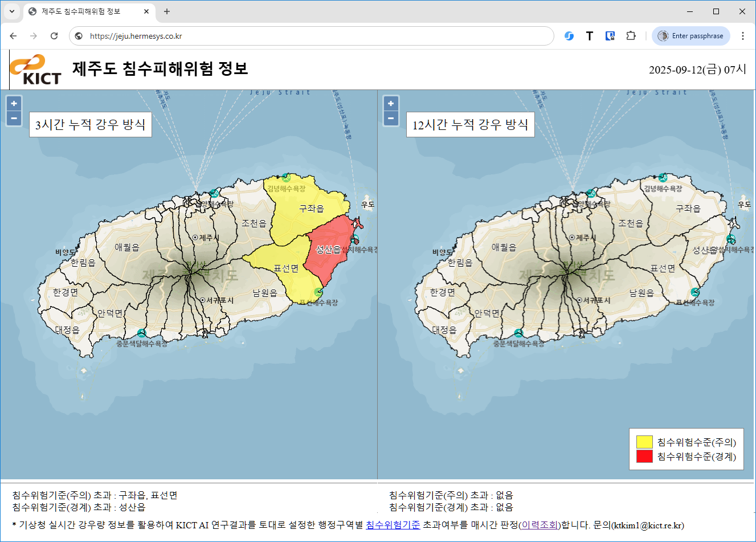Click the site information icon in address bar

coord(79,36)
